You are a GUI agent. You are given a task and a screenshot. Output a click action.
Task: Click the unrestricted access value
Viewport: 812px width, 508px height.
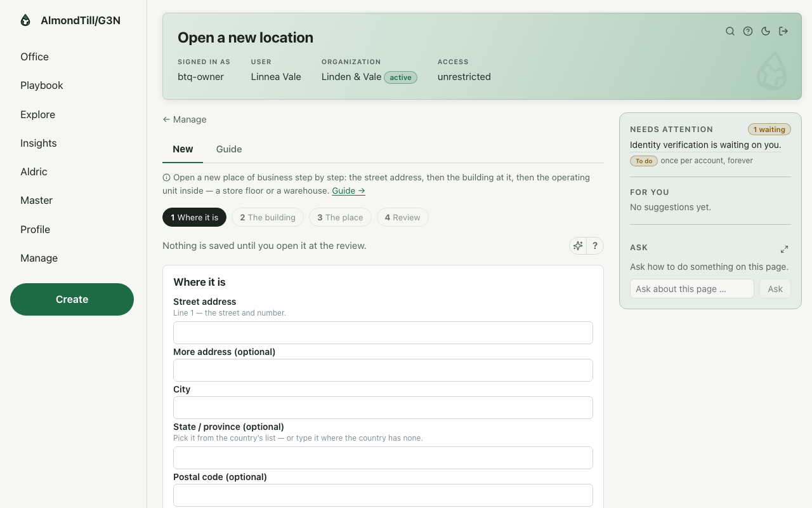pyautogui.click(x=464, y=77)
